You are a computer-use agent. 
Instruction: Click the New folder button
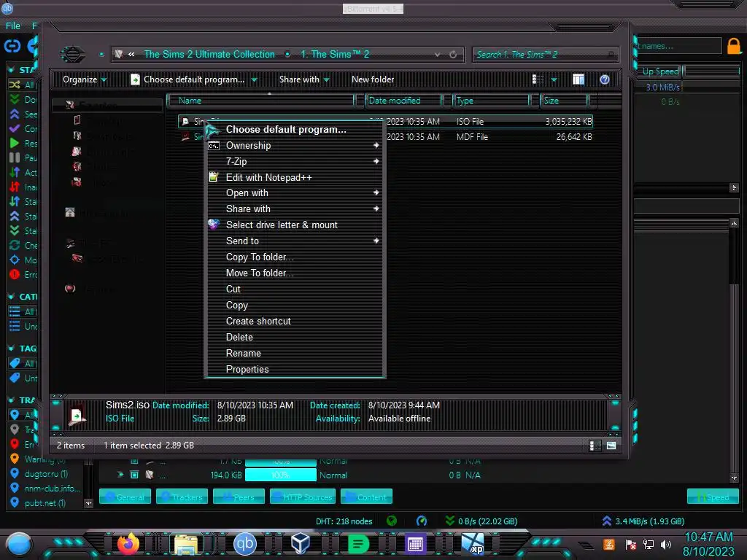click(x=373, y=79)
